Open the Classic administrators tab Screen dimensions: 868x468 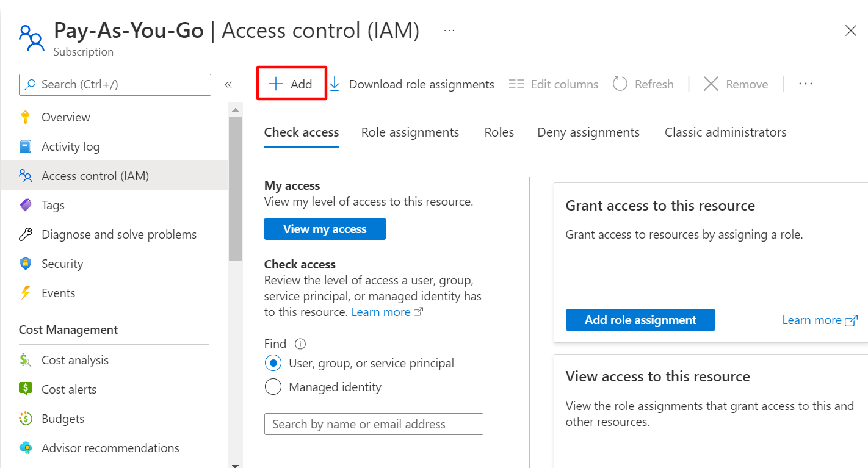click(726, 132)
